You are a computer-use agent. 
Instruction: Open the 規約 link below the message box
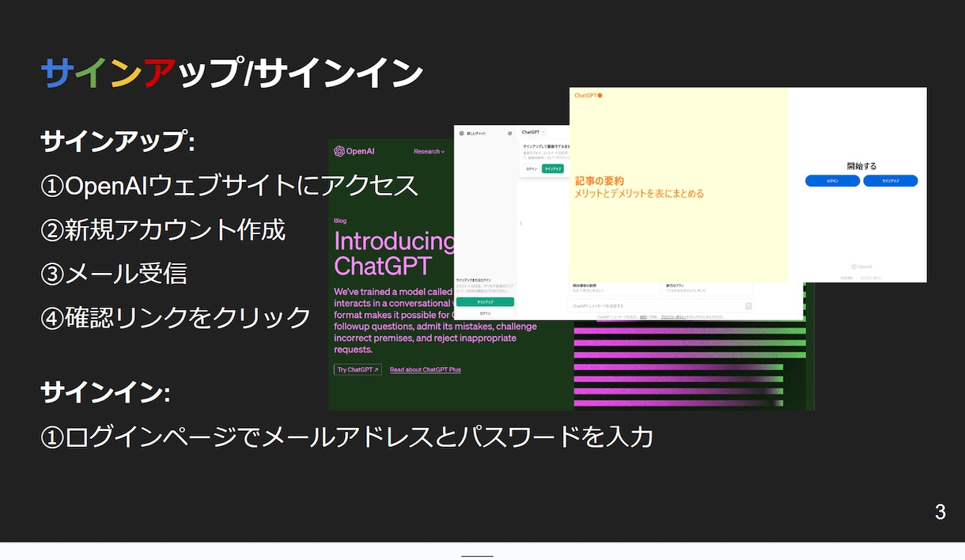click(x=643, y=316)
